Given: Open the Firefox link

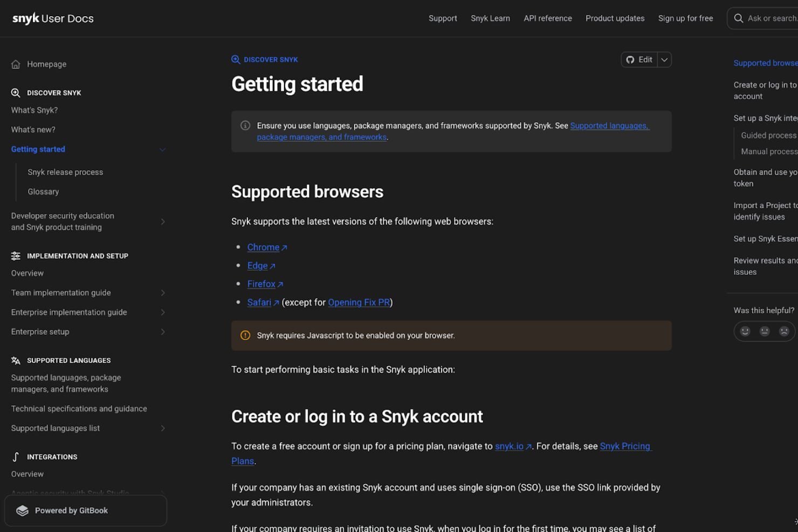Looking at the screenshot, I should click(x=265, y=284).
